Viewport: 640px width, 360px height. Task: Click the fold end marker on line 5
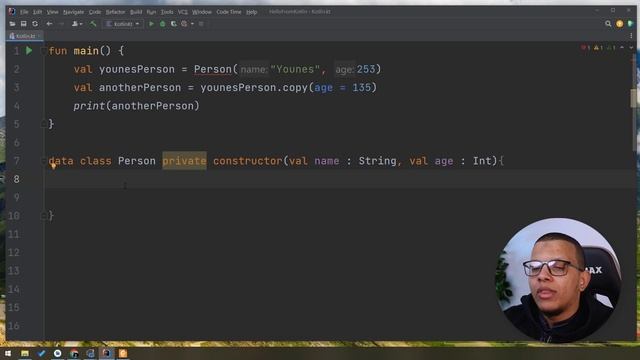(x=43, y=124)
